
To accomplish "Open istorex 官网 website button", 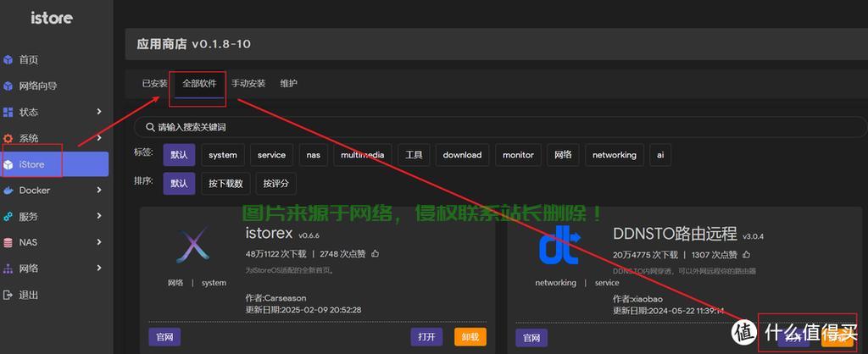I will click(x=164, y=337).
